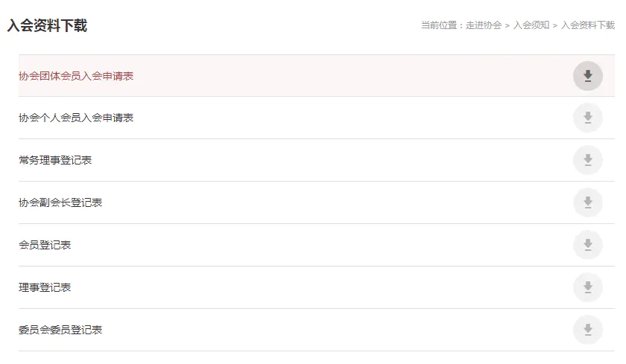Click download icon beside 协会副会长登记表
Screen dimensions: 626x364
[x=588, y=202]
